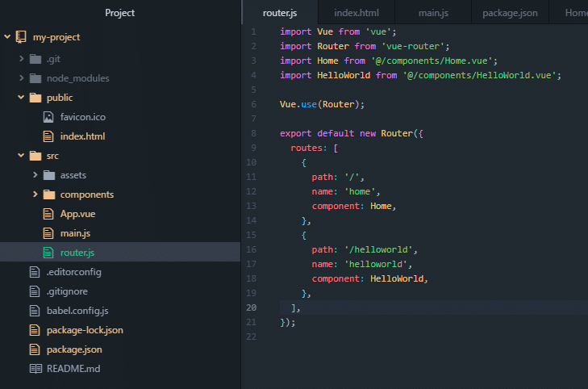Select the components folder label

point(87,194)
